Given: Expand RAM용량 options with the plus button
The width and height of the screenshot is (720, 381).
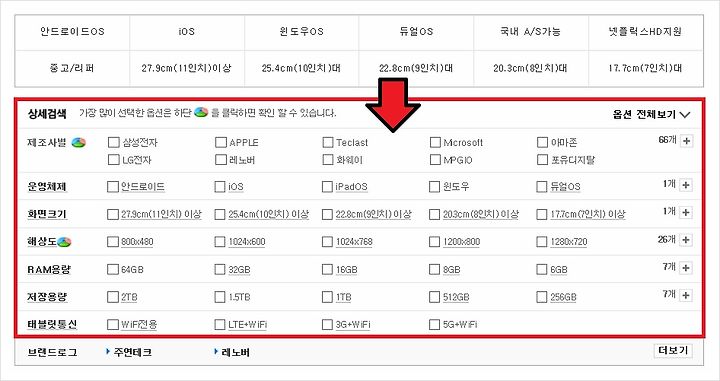Looking at the screenshot, I should pyautogui.click(x=686, y=268).
